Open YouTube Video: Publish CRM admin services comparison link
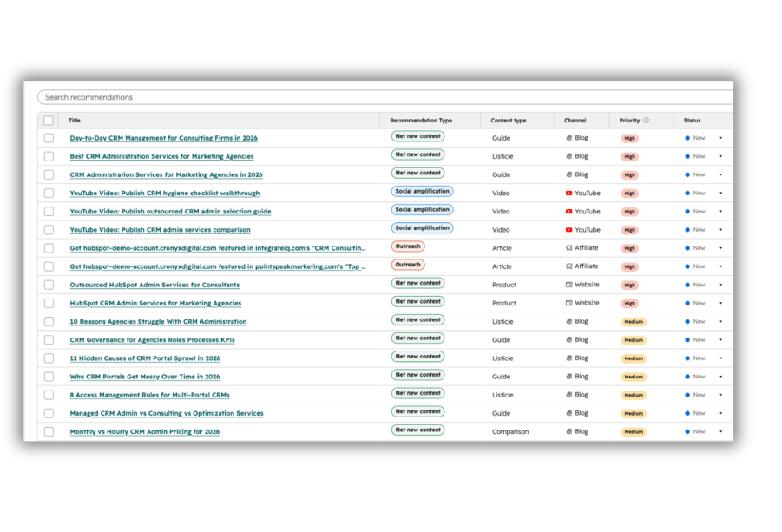782x532 pixels. (160, 230)
